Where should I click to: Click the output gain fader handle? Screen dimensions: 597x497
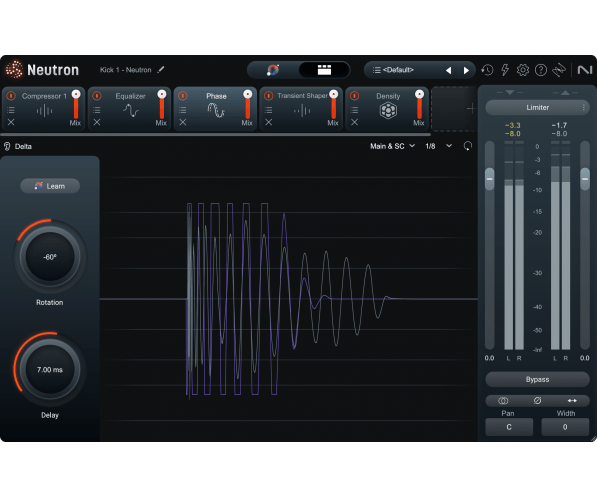(x=585, y=179)
